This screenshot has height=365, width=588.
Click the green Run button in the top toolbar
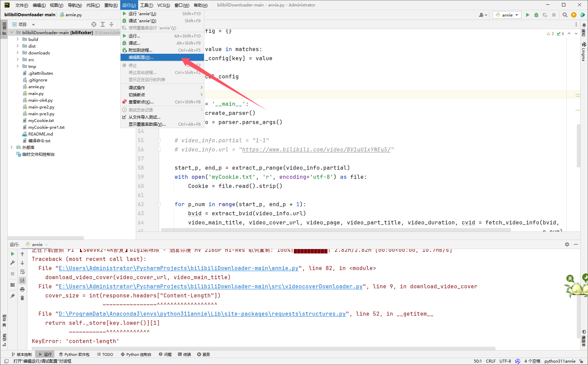coord(528,15)
